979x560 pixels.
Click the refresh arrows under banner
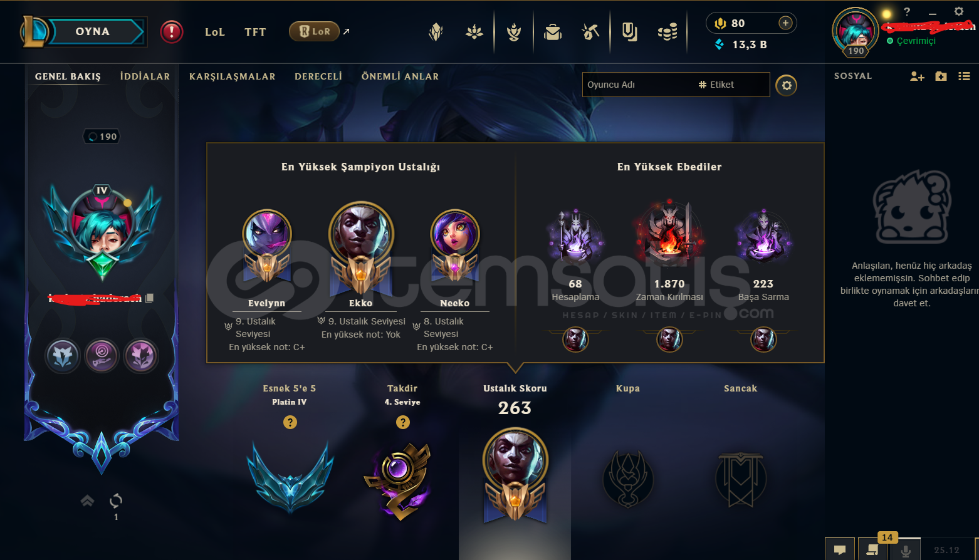click(116, 500)
